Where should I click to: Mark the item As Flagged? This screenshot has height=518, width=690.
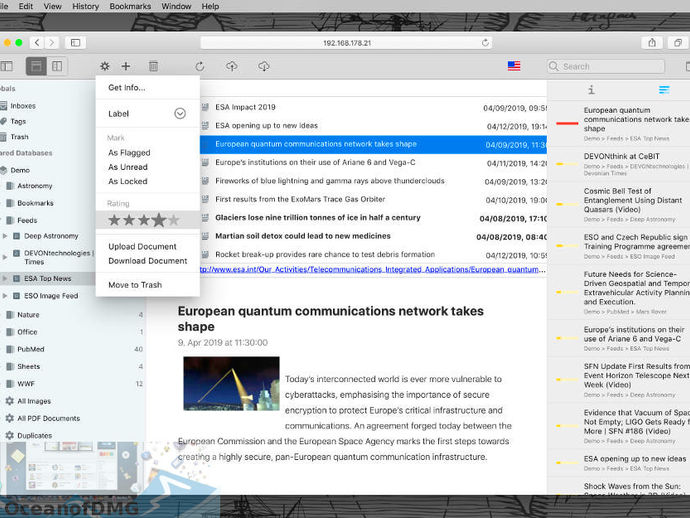pos(129,153)
